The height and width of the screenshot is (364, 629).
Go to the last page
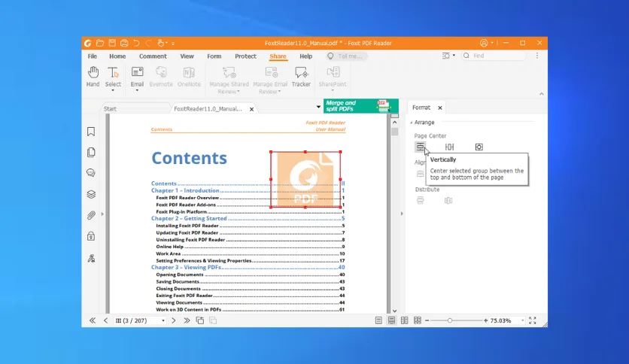point(187,320)
